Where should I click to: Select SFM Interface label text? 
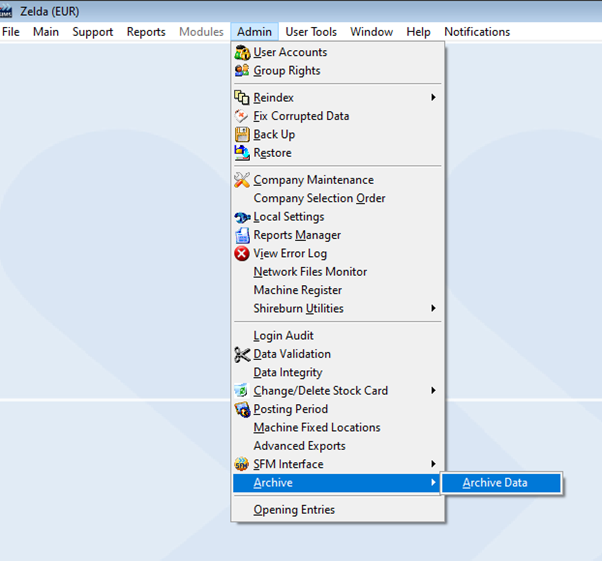[288, 464]
